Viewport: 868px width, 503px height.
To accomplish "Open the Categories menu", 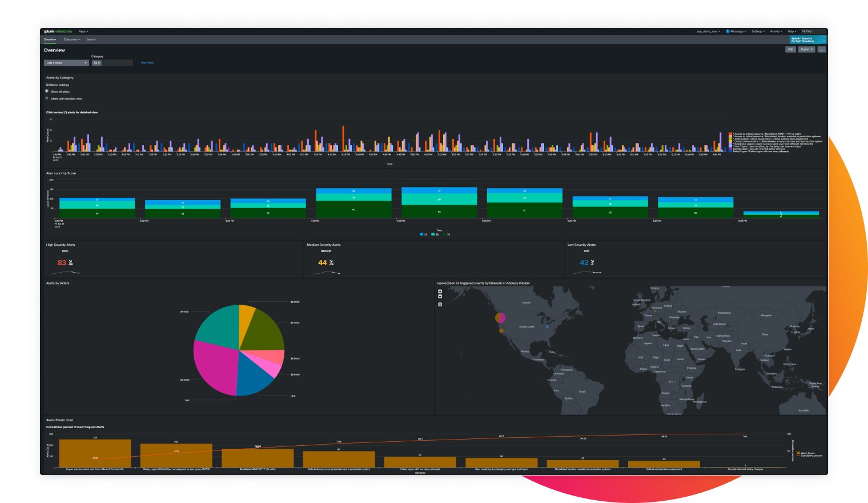I will click(72, 39).
